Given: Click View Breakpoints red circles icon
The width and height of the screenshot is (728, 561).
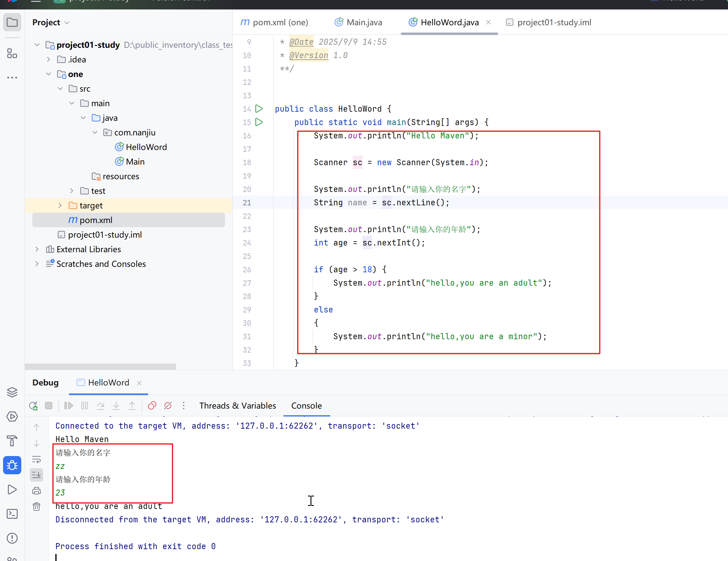Looking at the screenshot, I should (152, 406).
